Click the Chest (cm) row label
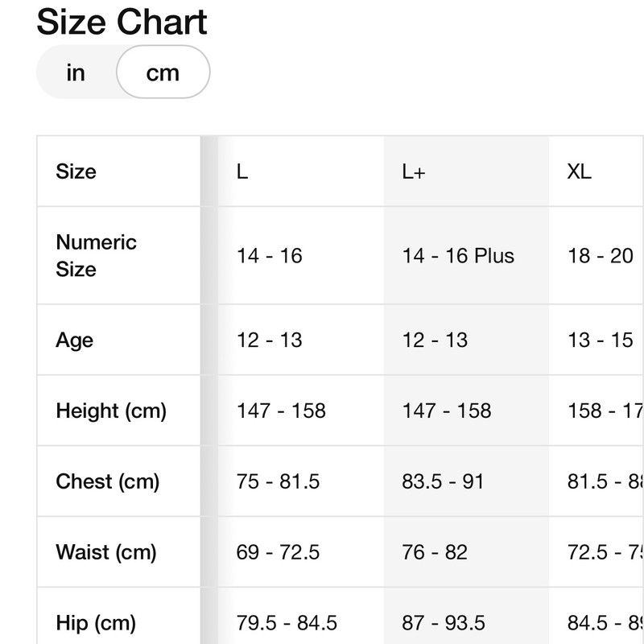Image resolution: width=644 pixels, height=644 pixels. (108, 481)
